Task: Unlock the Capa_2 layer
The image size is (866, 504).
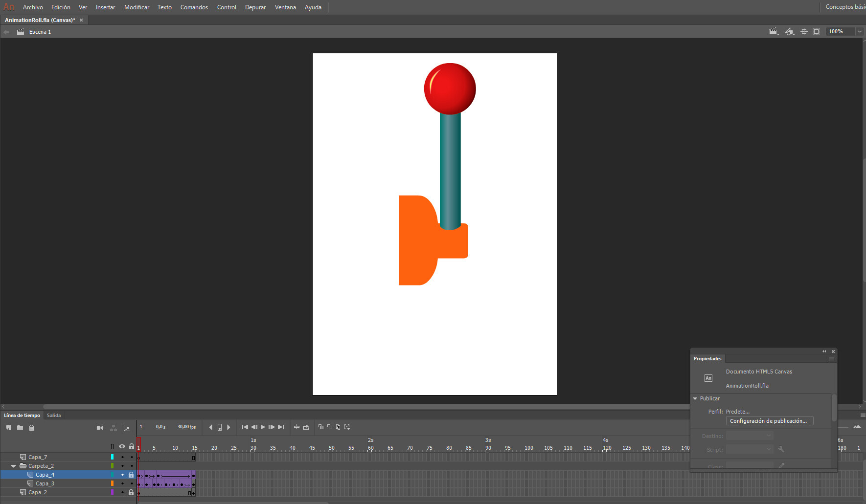Action: point(131,492)
